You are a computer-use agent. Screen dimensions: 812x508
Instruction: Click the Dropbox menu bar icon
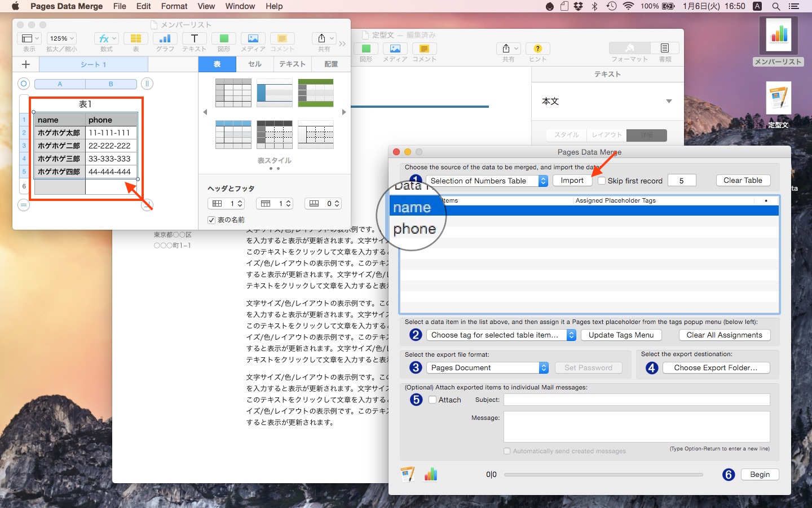(579, 6)
